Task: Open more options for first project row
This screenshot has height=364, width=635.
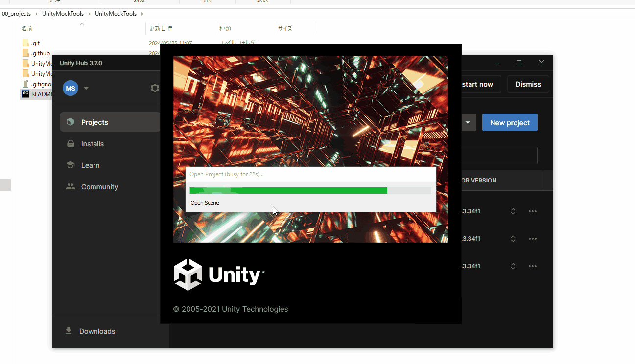Action: [x=533, y=211]
